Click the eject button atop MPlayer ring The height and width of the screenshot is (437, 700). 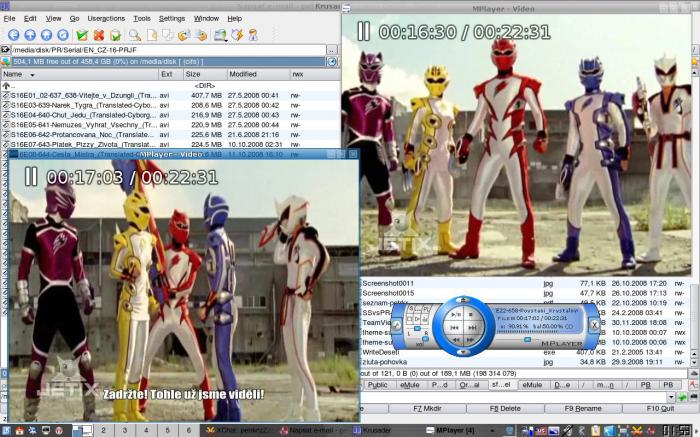coord(463,300)
